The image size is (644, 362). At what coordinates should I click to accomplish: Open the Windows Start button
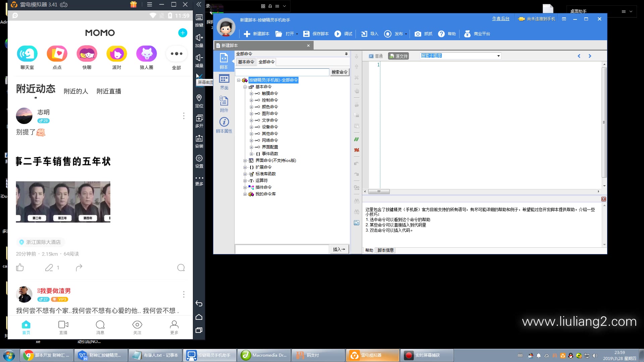(9, 355)
